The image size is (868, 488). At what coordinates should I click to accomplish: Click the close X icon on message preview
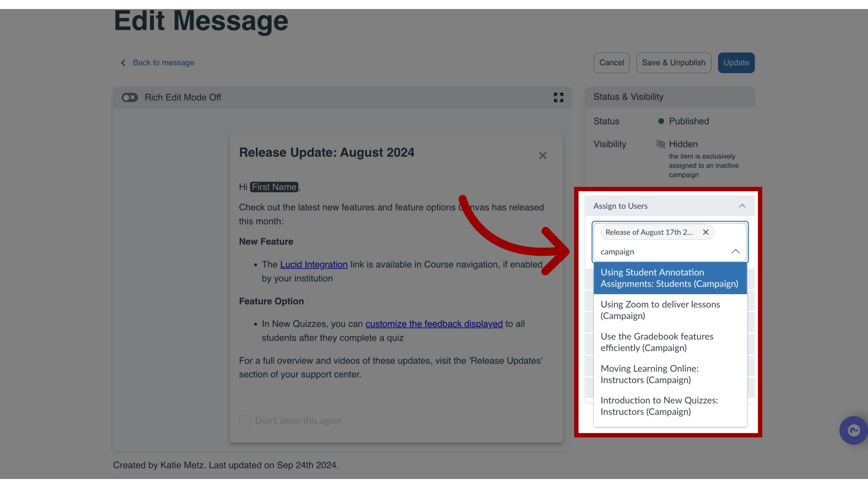click(x=542, y=155)
